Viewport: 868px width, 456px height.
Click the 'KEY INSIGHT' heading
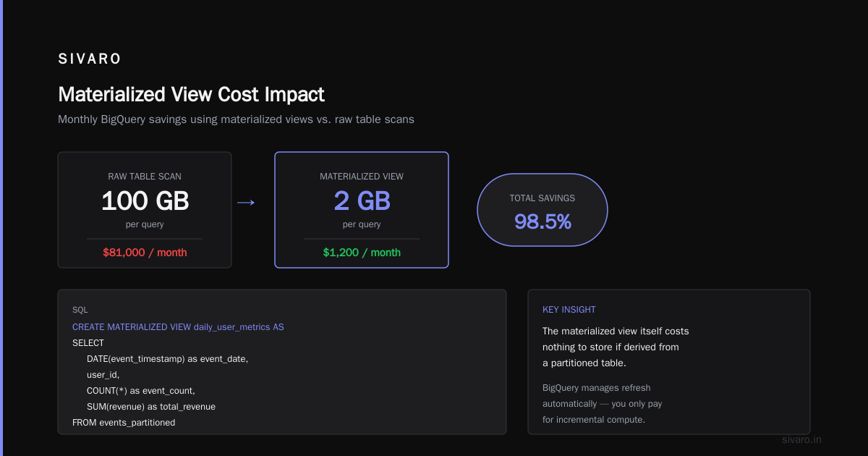(x=569, y=310)
